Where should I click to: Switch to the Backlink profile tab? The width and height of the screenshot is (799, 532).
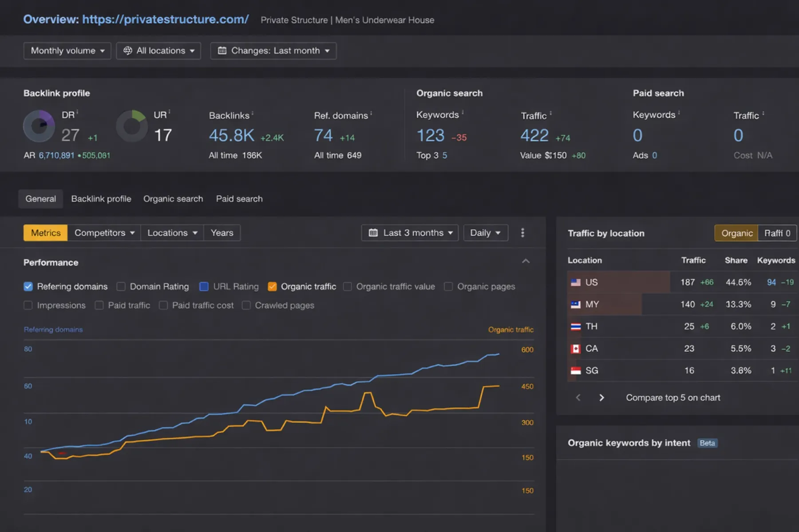pyautogui.click(x=101, y=199)
